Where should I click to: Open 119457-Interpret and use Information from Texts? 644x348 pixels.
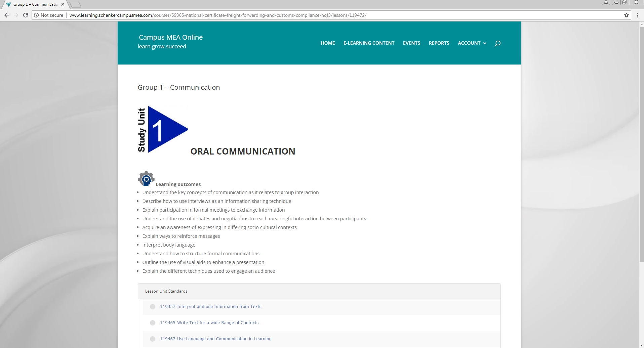(x=210, y=306)
